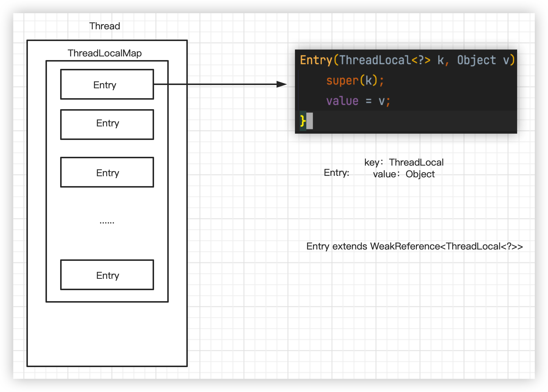The image size is (548, 392).
Task: Click the embedded Entry constructor code image
Action: 406,92
